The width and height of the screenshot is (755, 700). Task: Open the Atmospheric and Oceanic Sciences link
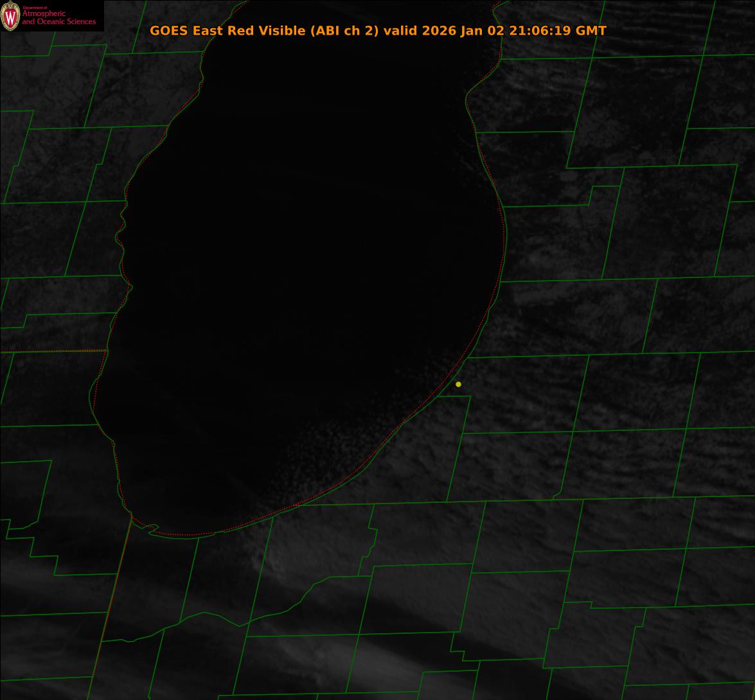tap(58, 18)
